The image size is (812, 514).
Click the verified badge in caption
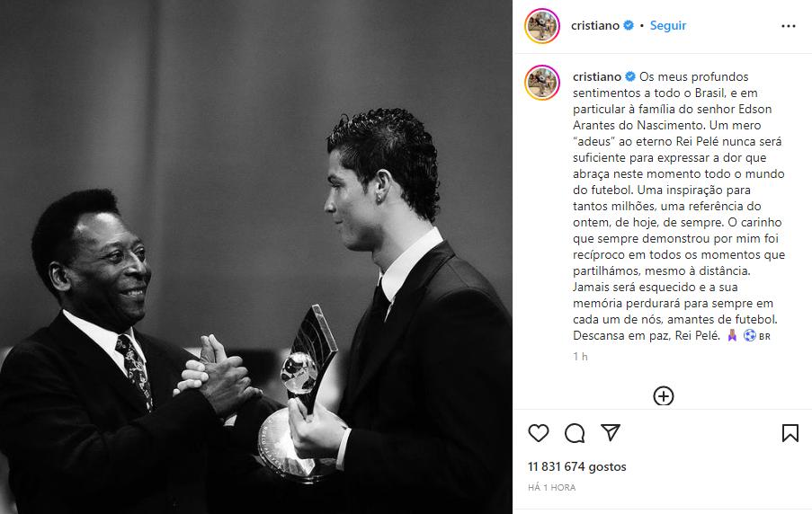pyautogui.click(x=630, y=76)
